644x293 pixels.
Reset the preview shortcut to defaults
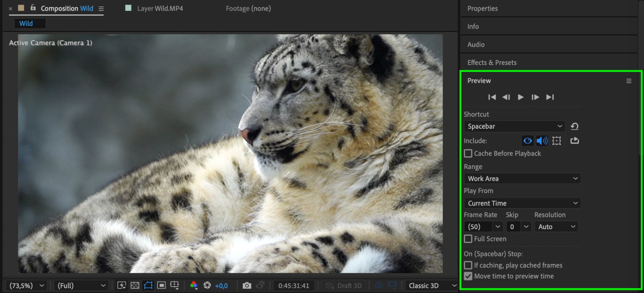click(x=574, y=126)
